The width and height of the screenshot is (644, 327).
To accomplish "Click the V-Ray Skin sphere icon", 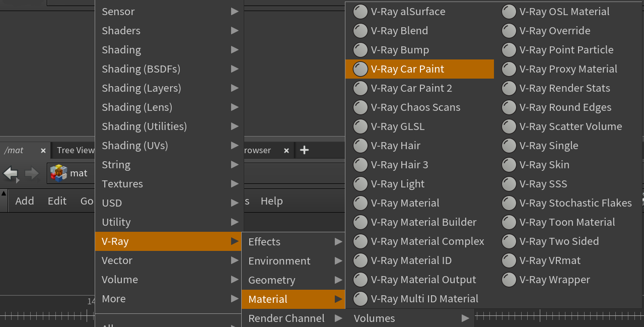I will [x=509, y=165].
